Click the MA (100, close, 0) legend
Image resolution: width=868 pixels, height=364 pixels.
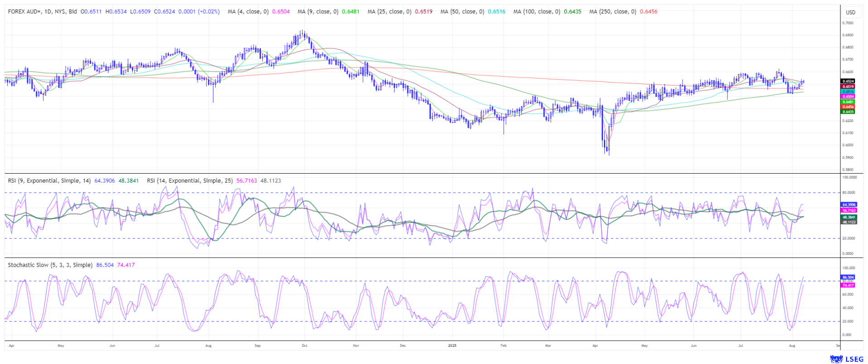(536, 12)
